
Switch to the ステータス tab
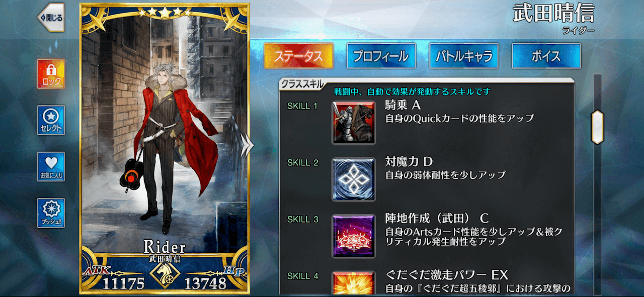coord(298,56)
